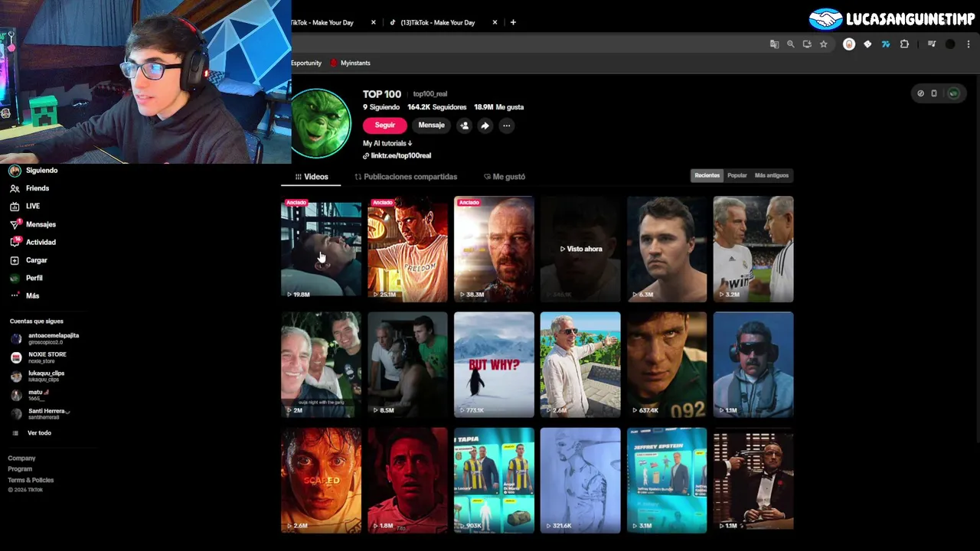Open the video with 6.3M views
Screen dimensions: 980x551
(x=667, y=249)
